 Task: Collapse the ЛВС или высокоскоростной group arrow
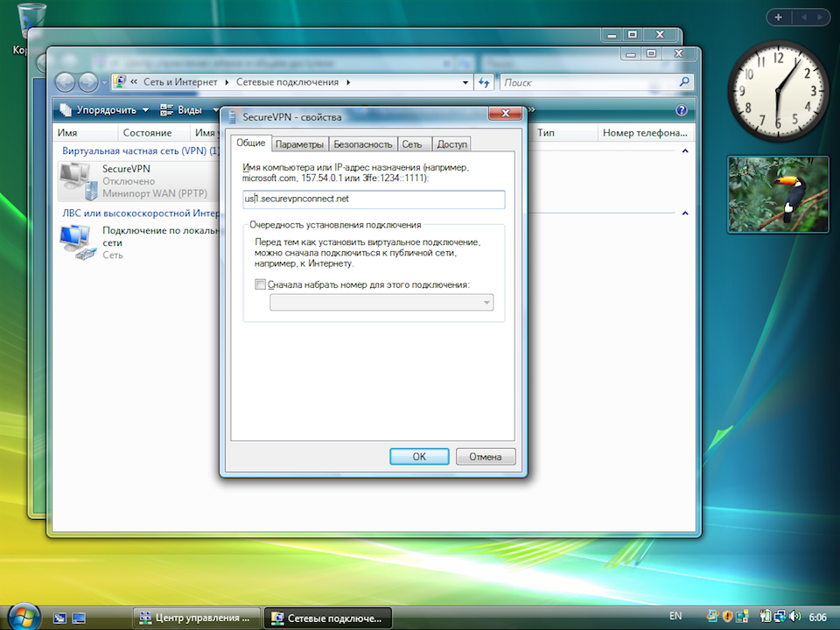pyautogui.click(x=684, y=213)
